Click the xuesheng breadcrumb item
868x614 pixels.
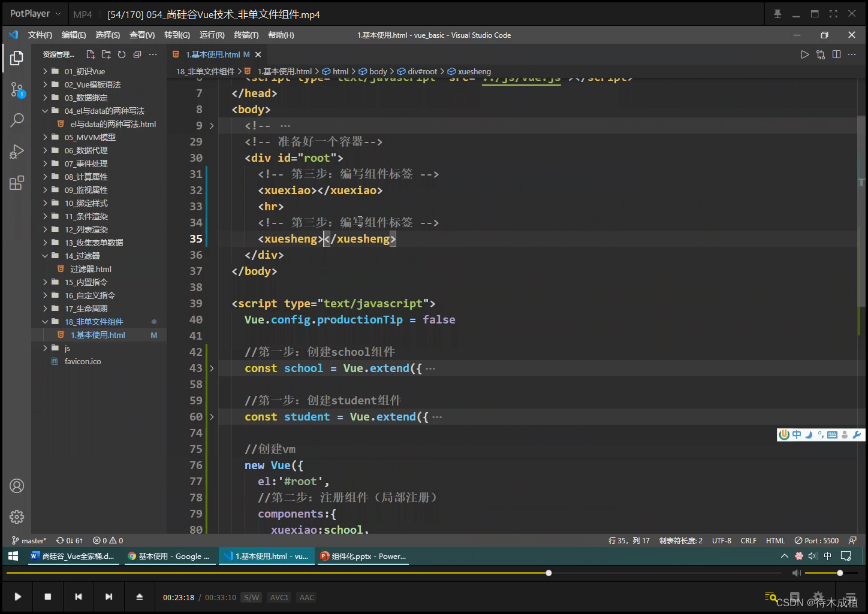(469, 71)
